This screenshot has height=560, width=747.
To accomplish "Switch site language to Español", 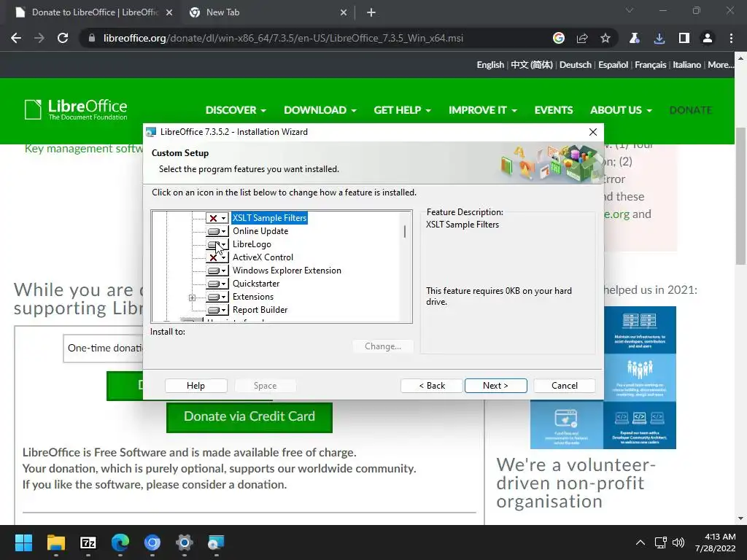I will [x=613, y=65].
